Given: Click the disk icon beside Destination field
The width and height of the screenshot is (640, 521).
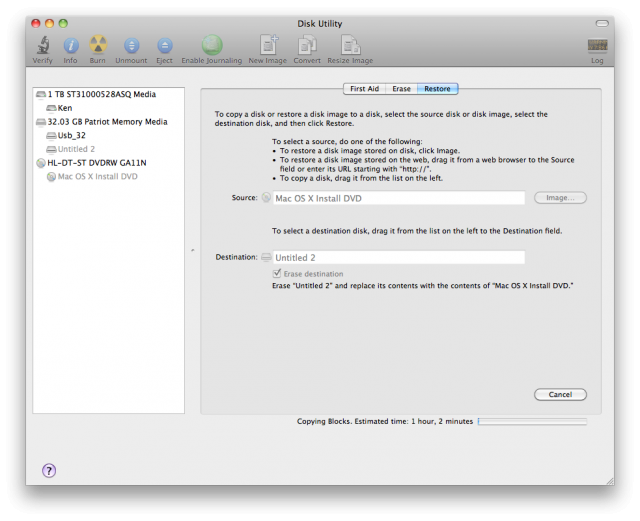Looking at the screenshot, I should coord(266,257).
